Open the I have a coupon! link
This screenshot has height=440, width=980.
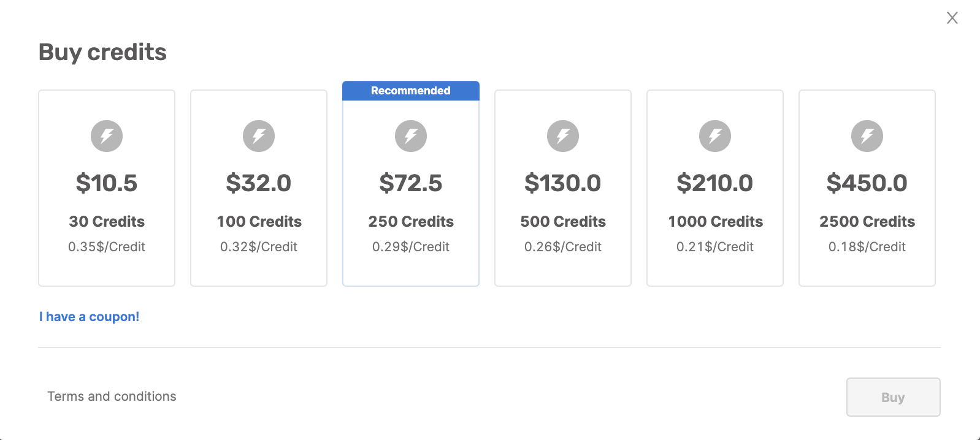click(x=89, y=317)
